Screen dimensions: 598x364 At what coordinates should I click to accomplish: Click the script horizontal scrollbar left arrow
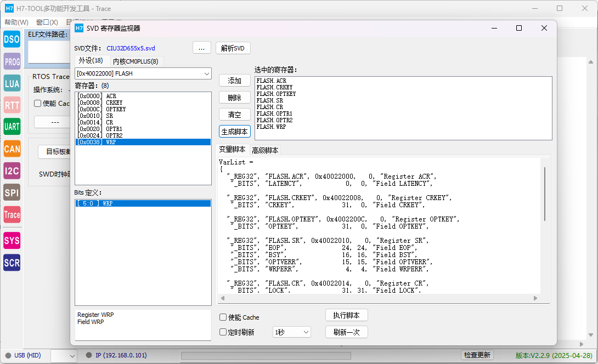click(x=223, y=298)
